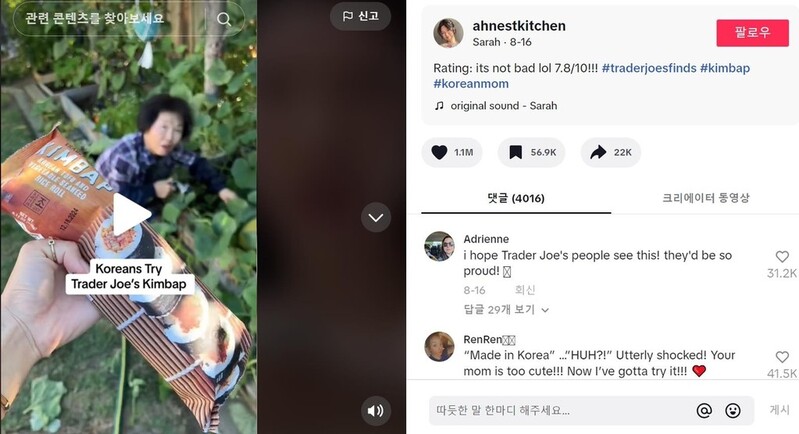
Task: Report video with 신고 flag button
Action: [360, 16]
